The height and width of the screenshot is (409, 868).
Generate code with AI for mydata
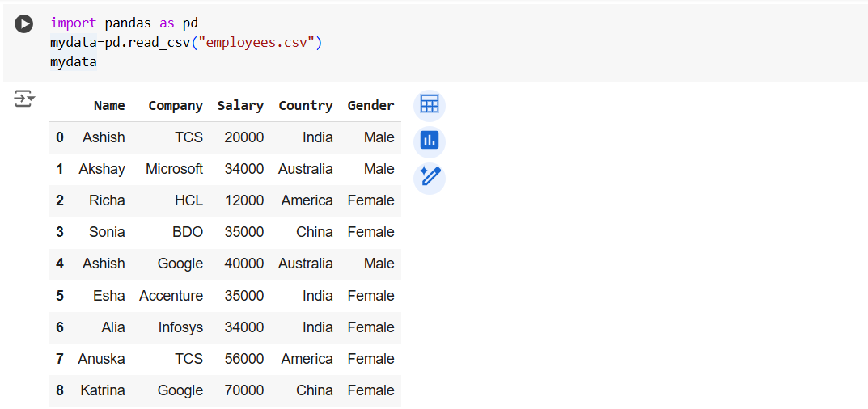[429, 176]
